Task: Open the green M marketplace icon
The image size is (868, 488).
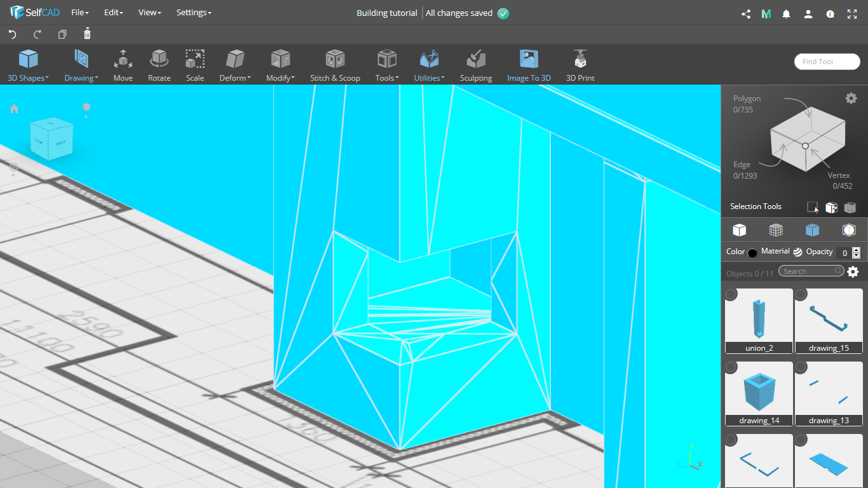Action: pos(766,13)
